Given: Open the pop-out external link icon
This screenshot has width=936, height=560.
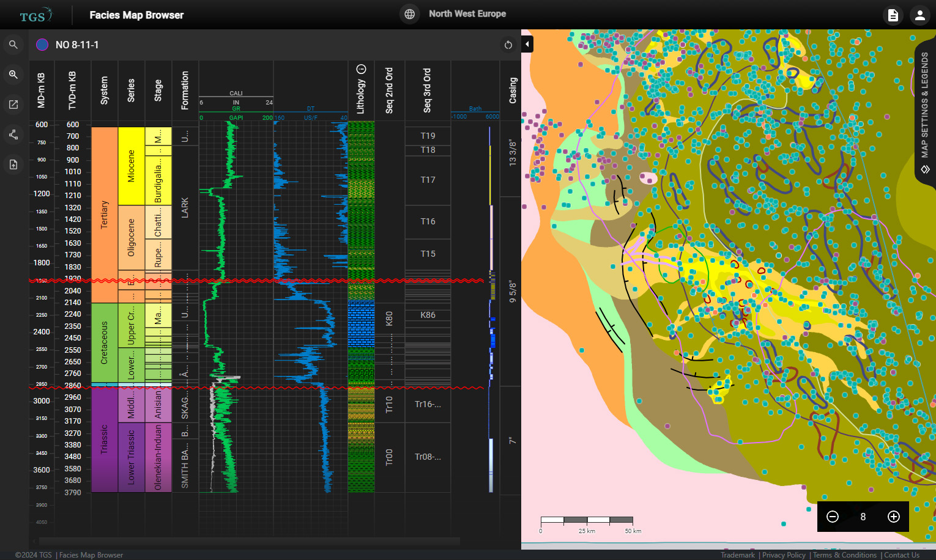Looking at the screenshot, I should [13, 104].
